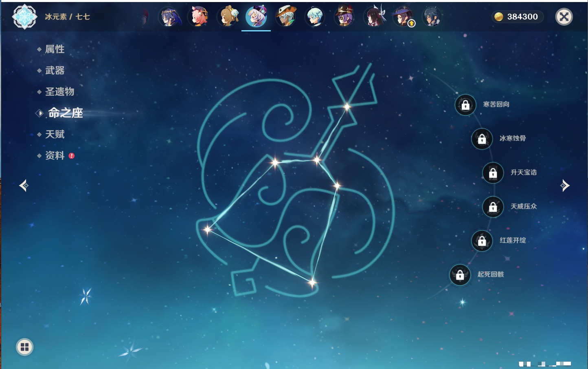
Task: Open the 天赋 talents page
Action: click(55, 134)
